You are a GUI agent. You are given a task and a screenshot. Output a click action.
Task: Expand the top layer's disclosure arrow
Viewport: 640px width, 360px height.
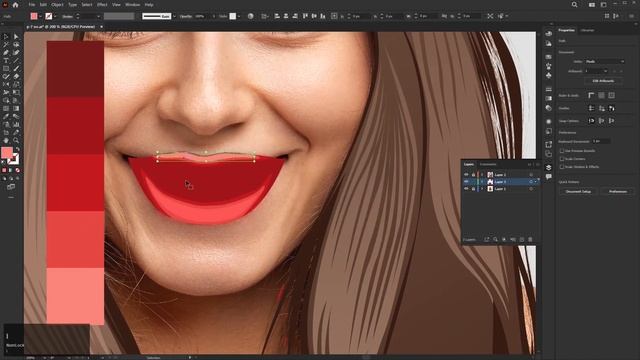482,175
